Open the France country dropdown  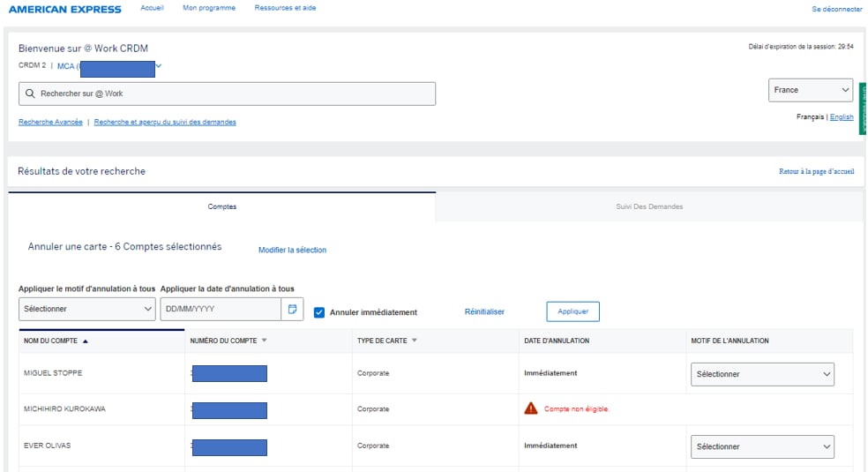pos(810,90)
